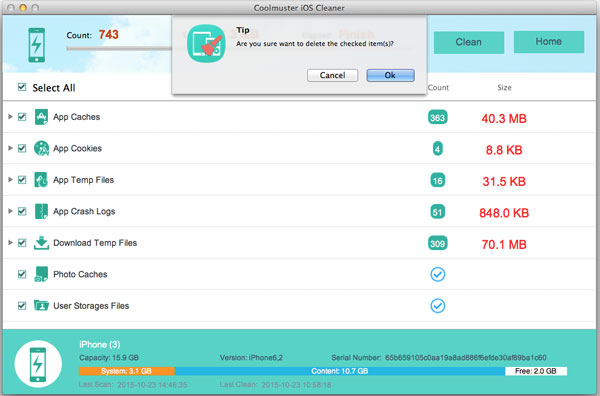Click the Photo Caches label
The width and height of the screenshot is (600, 396).
(x=80, y=274)
